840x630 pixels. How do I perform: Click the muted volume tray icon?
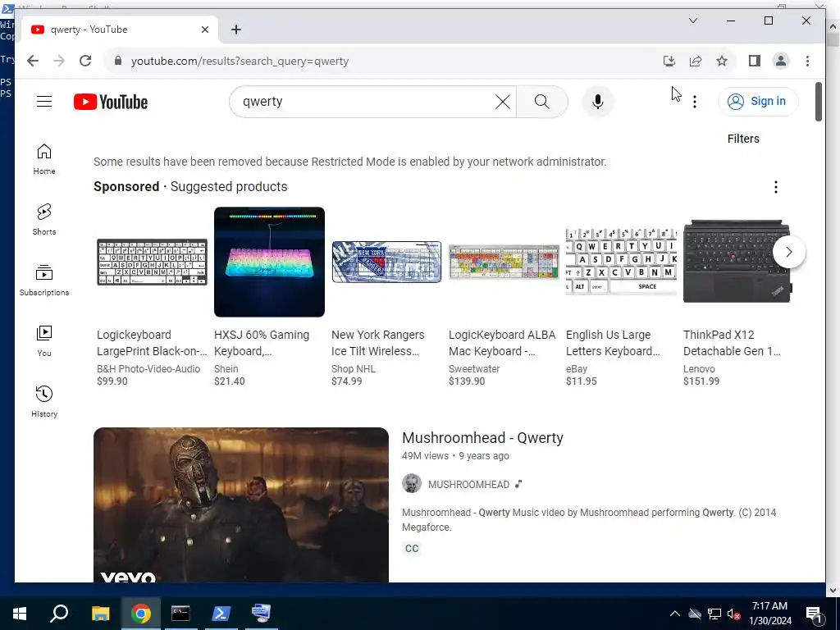733,614
